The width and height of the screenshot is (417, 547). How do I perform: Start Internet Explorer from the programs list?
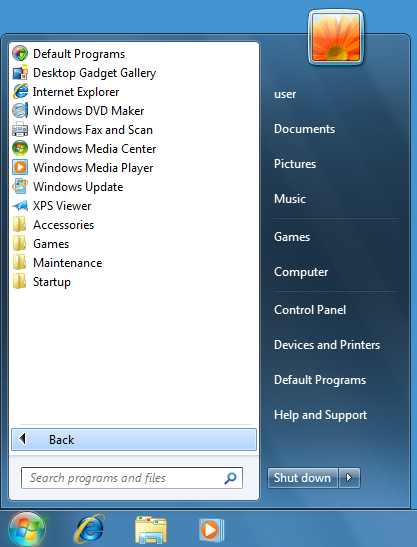76,92
